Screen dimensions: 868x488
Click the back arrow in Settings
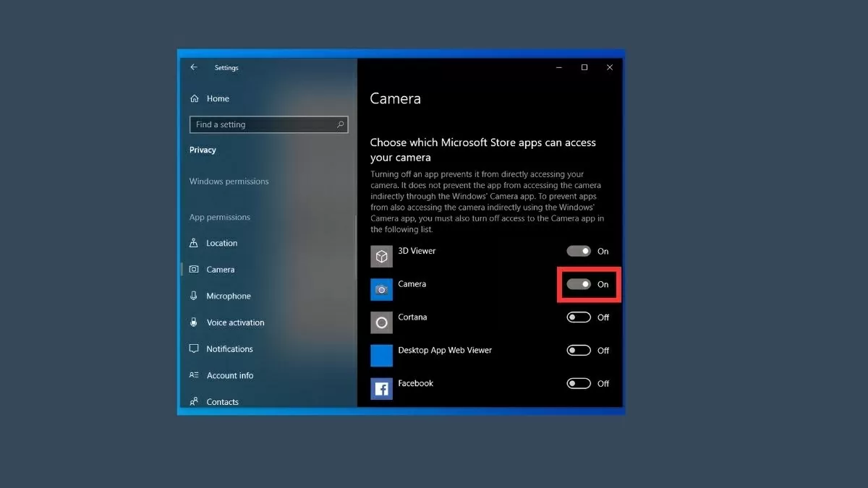point(193,67)
